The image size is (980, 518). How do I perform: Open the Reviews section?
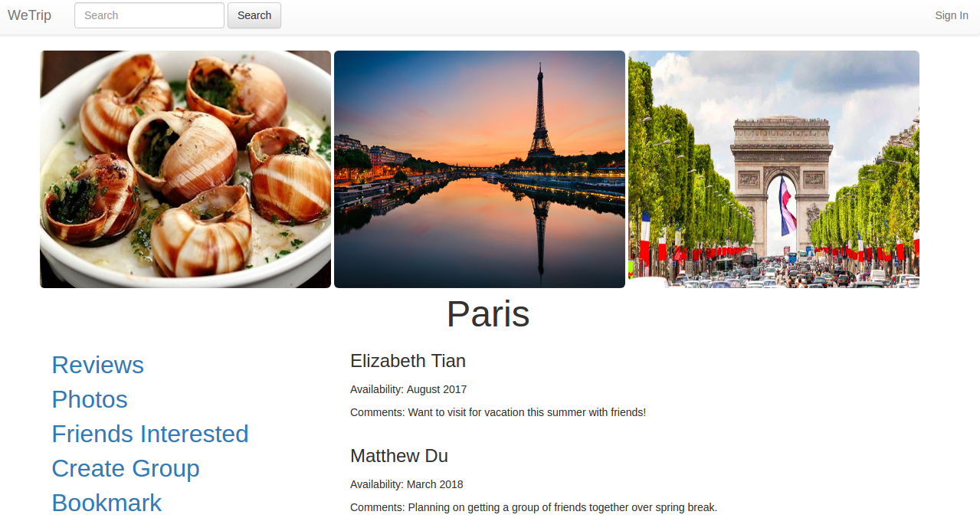[x=97, y=365]
